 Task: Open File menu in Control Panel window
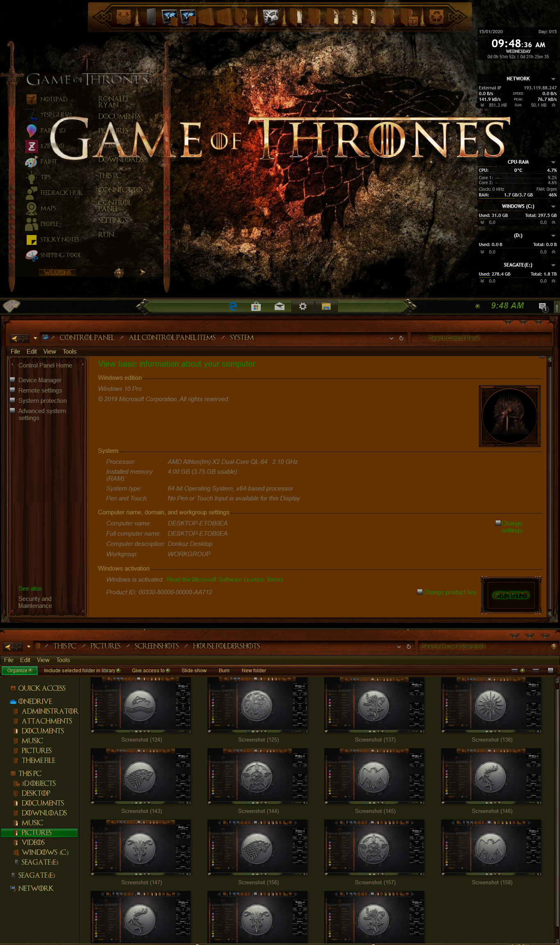(15, 352)
